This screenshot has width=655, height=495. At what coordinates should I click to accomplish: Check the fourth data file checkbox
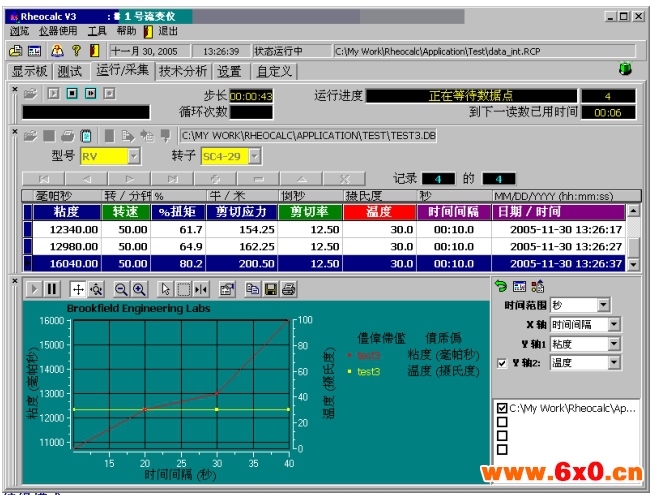click(x=502, y=449)
